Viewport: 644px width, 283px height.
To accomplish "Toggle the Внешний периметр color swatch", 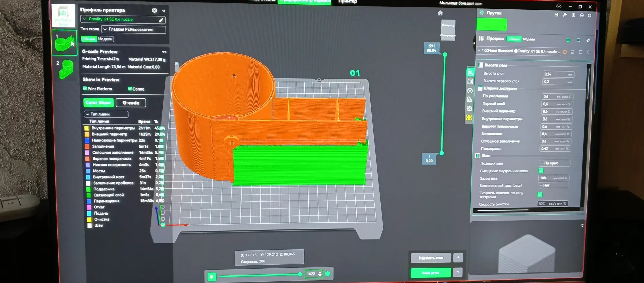I will [x=86, y=134].
